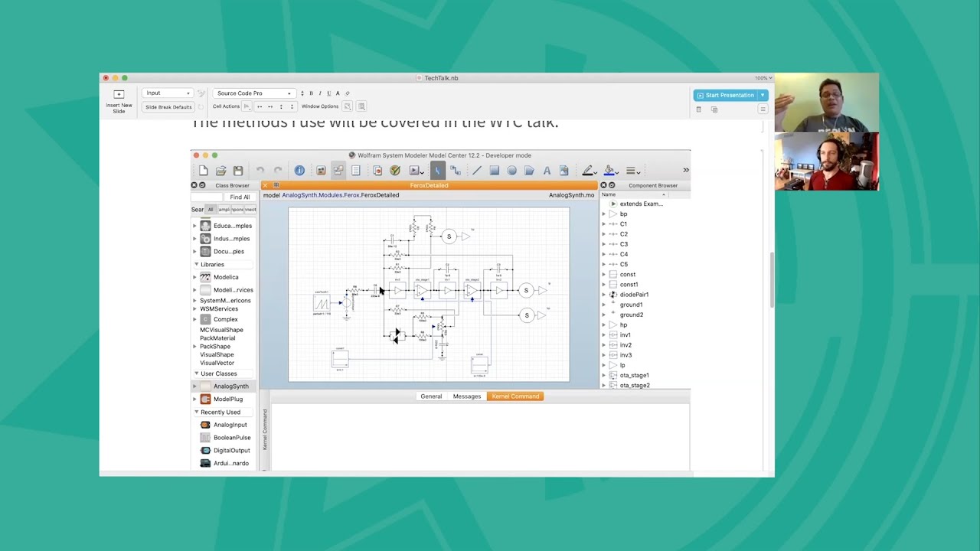Open the Start Presentation dropdown arrow
The width and height of the screenshot is (980, 551).
[x=762, y=95]
